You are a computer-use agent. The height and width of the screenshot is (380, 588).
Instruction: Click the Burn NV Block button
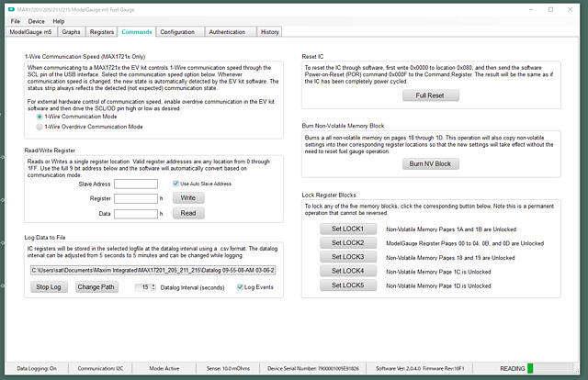tap(431, 163)
